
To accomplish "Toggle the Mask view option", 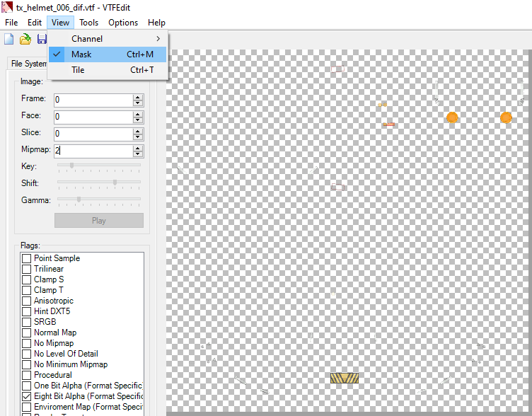I will [108, 54].
